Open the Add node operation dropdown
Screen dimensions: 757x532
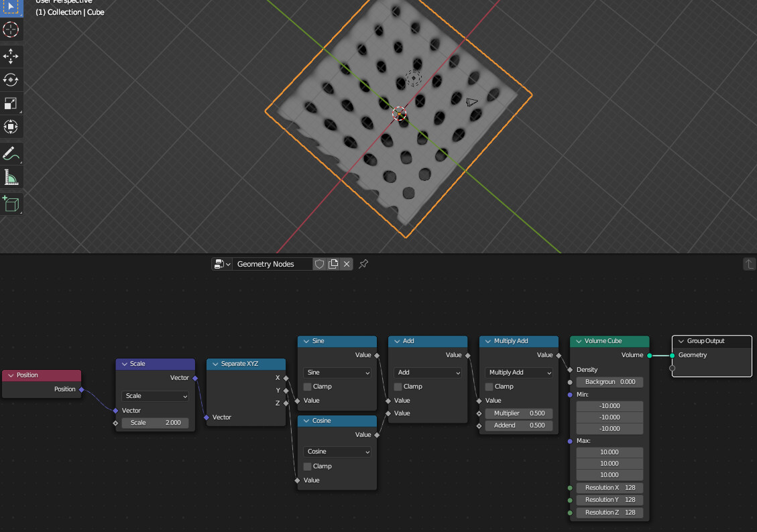427,373
